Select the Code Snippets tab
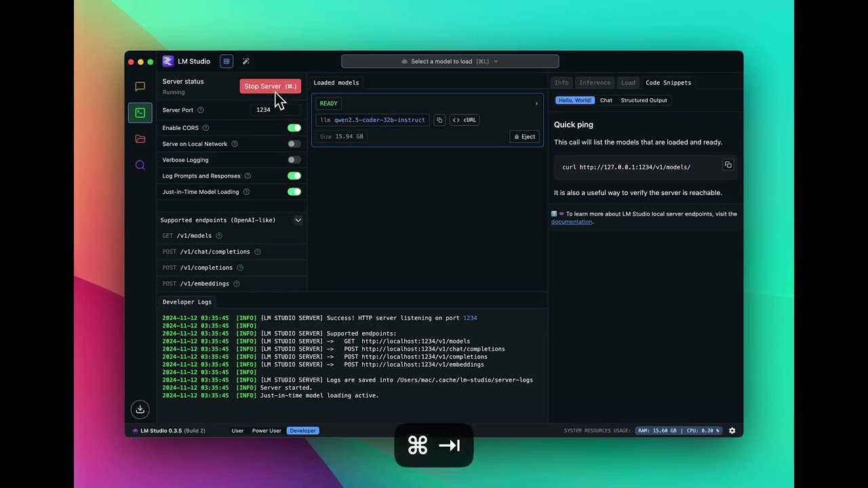Screen dimensions: 868x488 click(669, 83)
